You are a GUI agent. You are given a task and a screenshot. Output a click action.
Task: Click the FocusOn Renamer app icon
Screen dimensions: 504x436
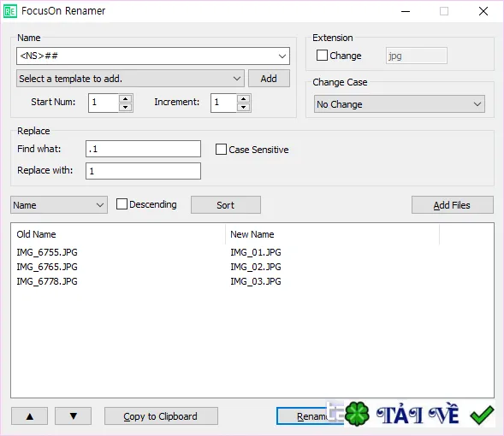point(10,12)
